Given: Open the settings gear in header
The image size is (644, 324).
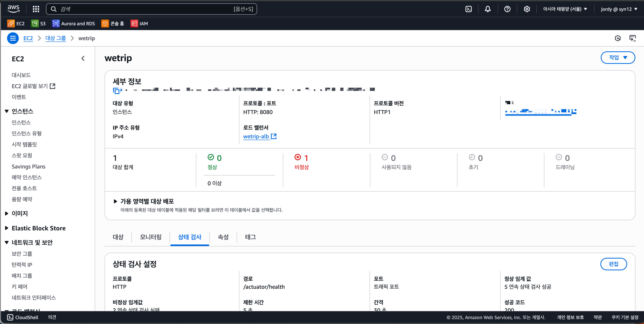Looking at the screenshot, I should (527, 9).
